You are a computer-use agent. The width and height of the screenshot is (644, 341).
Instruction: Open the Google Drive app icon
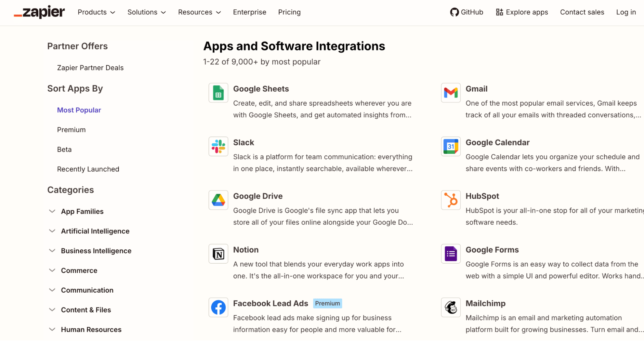218,200
